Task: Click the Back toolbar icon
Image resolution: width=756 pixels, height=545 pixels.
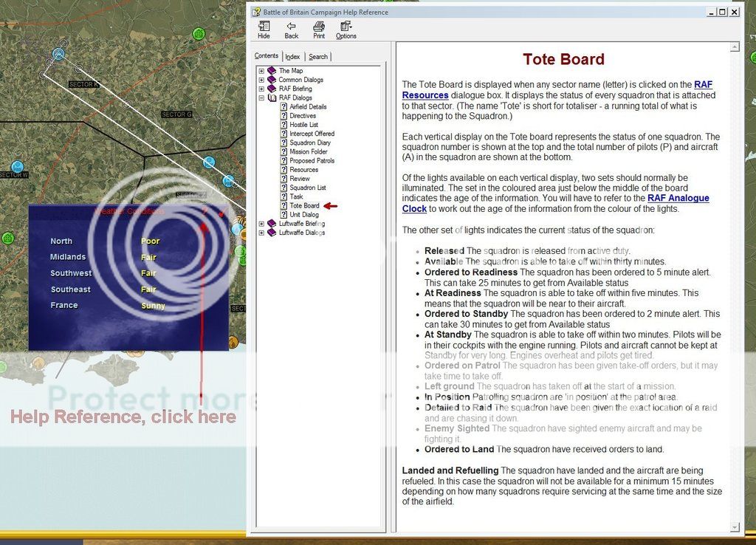Action: tap(291, 30)
